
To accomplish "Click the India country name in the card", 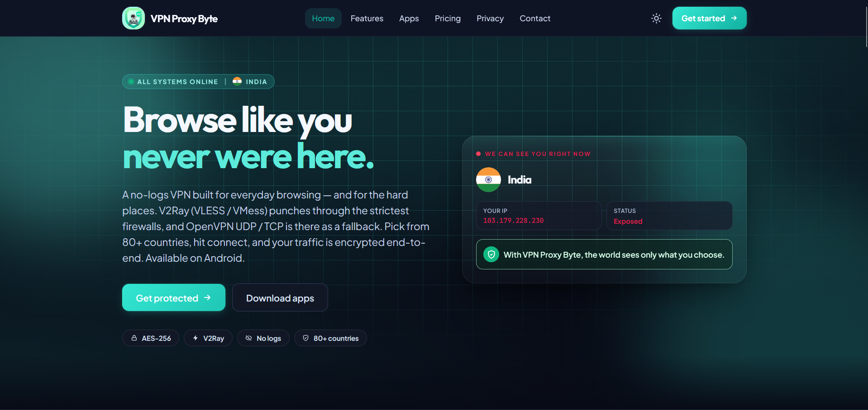I will tap(520, 179).
